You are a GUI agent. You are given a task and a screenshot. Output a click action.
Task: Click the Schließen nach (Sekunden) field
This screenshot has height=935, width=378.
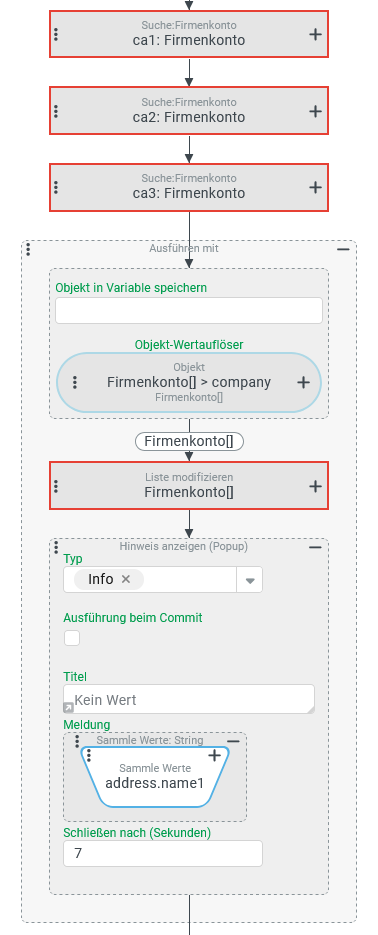[163, 853]
